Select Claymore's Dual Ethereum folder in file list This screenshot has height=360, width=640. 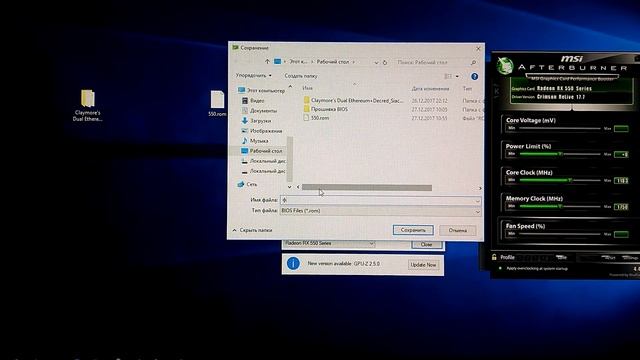coord(353,100)
